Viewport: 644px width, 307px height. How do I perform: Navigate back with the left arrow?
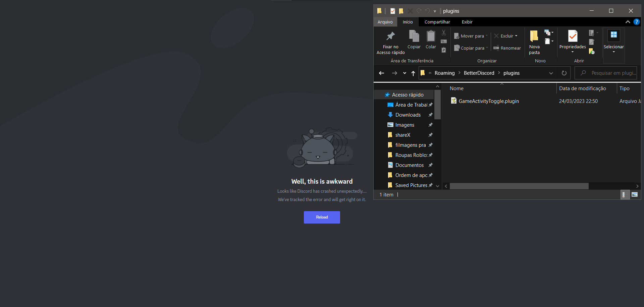pos(381,73)
